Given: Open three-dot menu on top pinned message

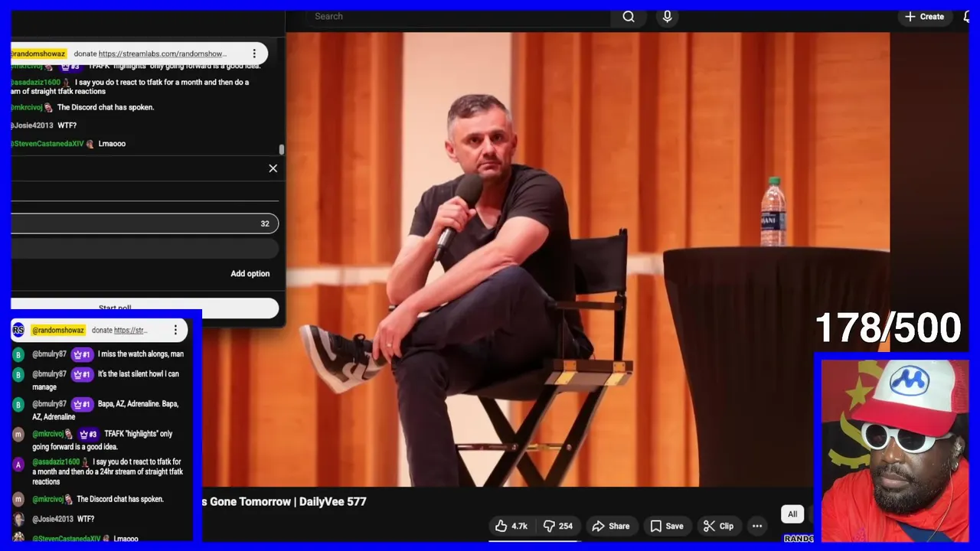Looking at the screenshot, I should (x=254, y=54).
